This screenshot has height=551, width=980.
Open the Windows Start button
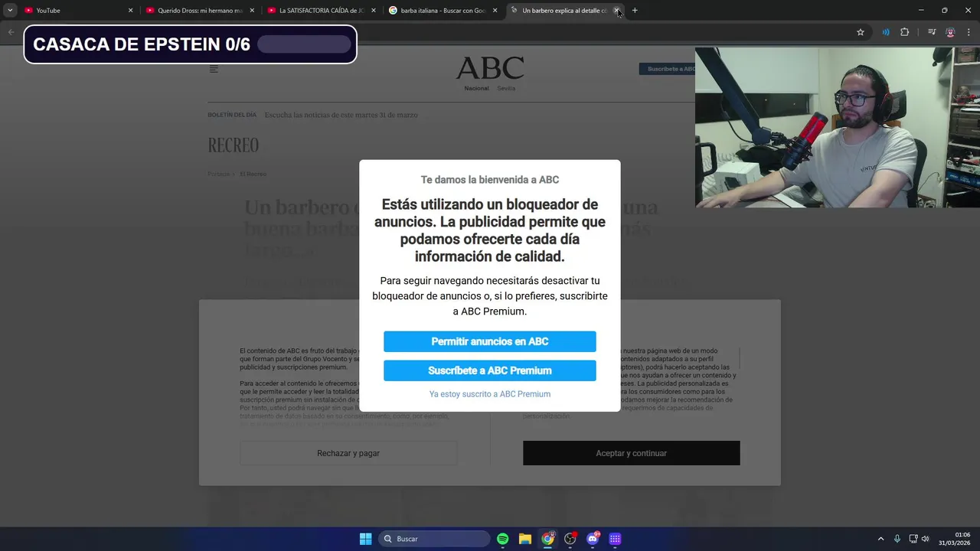click(x=366, y=539)
